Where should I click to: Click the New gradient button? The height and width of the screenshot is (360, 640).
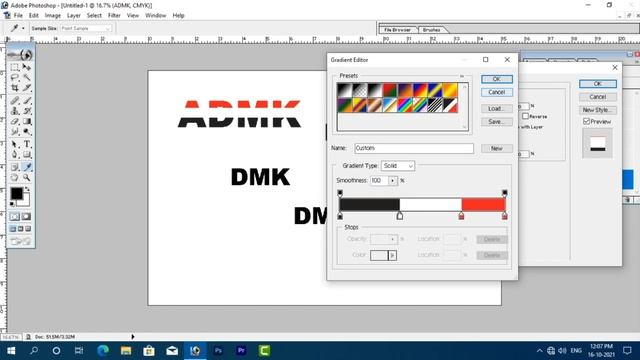click(x=497, y=148)
